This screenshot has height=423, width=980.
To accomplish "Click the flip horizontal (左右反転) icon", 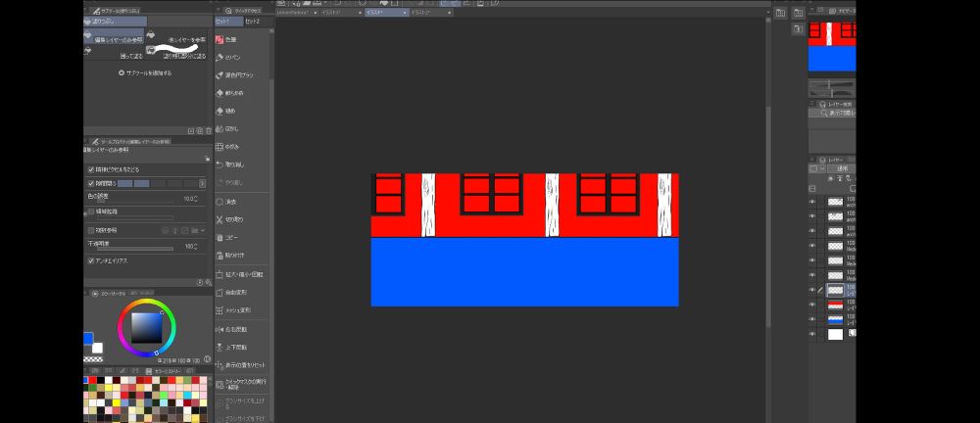I will coord(220,329).
